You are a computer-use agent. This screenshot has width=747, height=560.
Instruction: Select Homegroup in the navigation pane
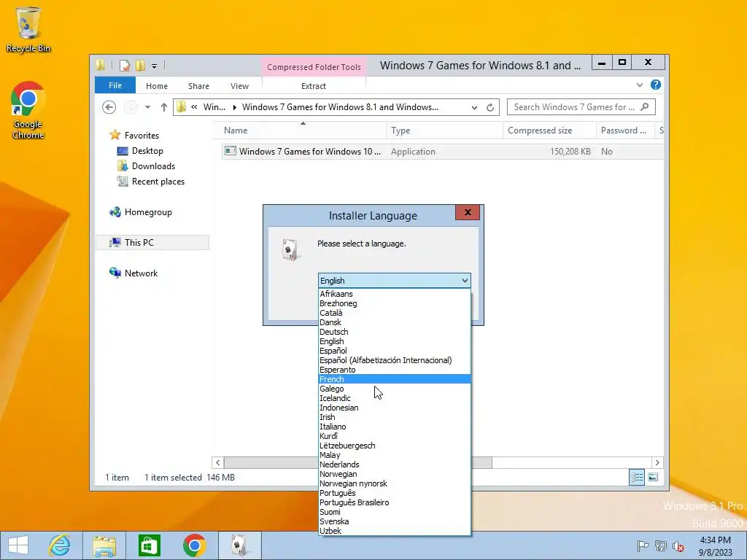coord(147,212)
